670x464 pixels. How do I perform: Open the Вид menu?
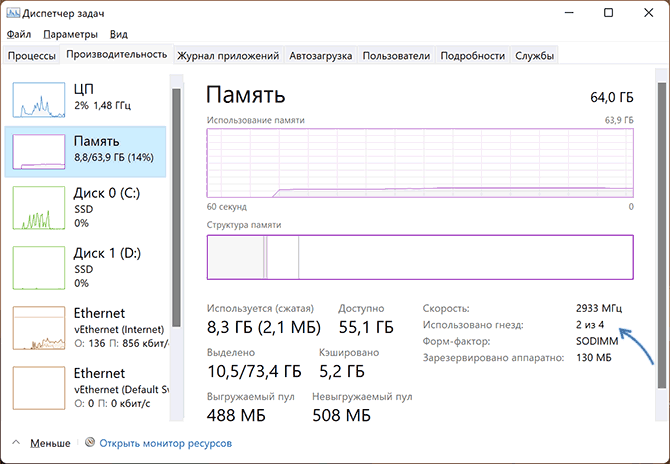[118, 34]
